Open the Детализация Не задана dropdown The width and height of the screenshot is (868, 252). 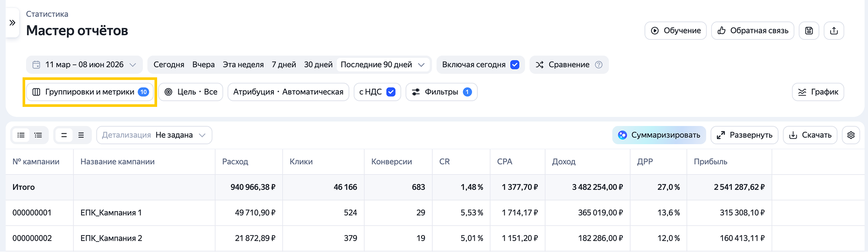click(x=154, y=135)
